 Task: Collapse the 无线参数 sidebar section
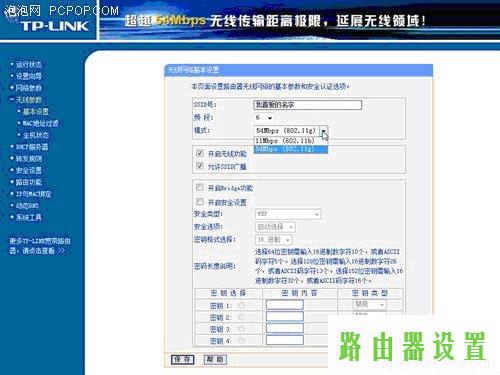click(x=29, y=100)
